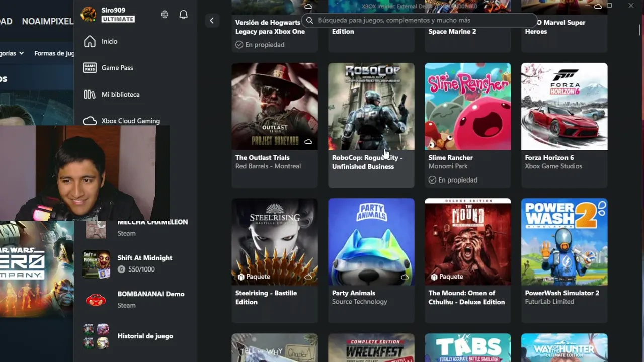Select the NOAIMPIXEL tab in the background window
The height and width of the screenshot is (362, 644).
click(x=48, y=21)
